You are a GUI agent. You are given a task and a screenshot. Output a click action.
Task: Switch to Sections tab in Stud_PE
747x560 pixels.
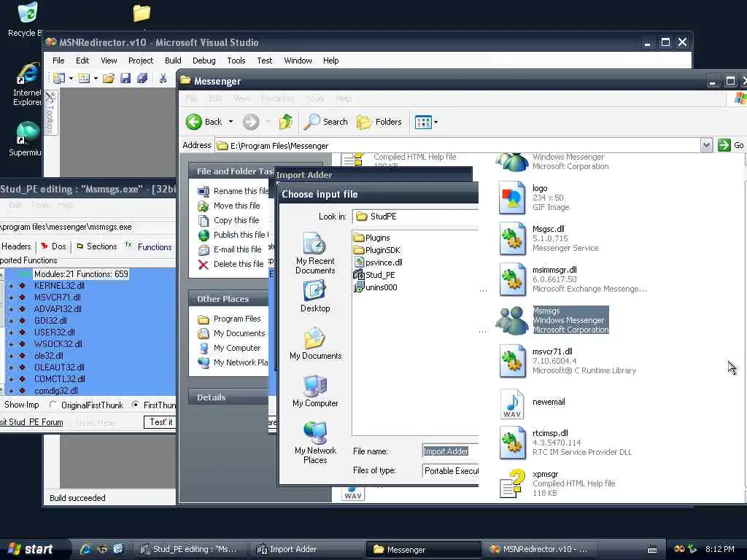pyautogui.click(x=97, y=246)
